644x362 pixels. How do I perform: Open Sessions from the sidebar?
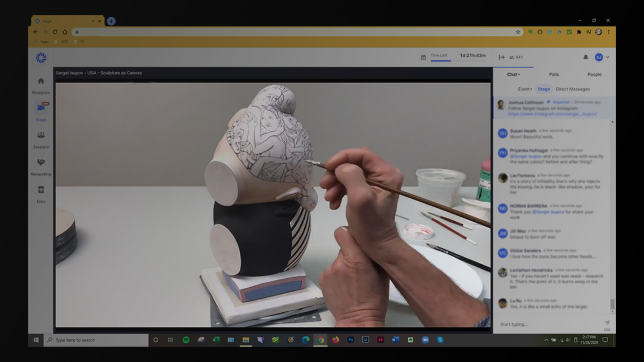pos(41,140)
